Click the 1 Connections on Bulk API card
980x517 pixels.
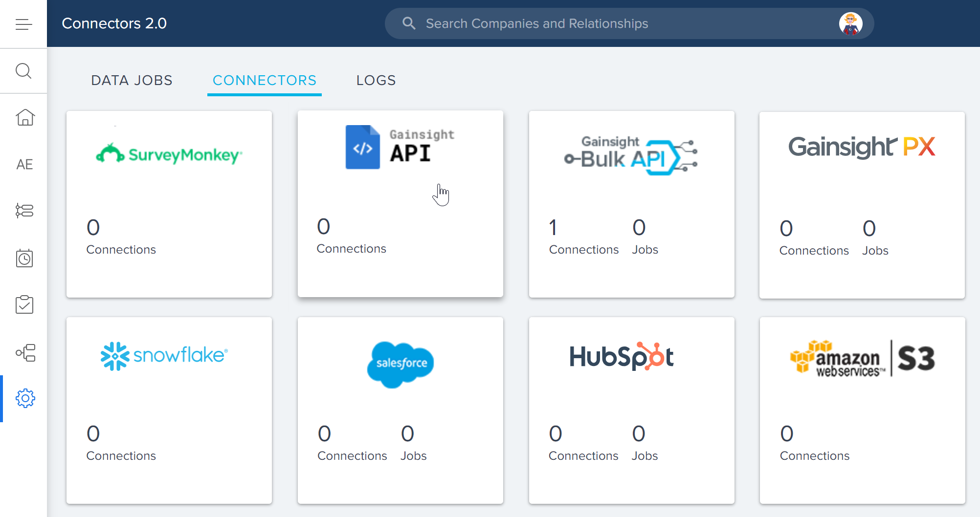(584, 237)
